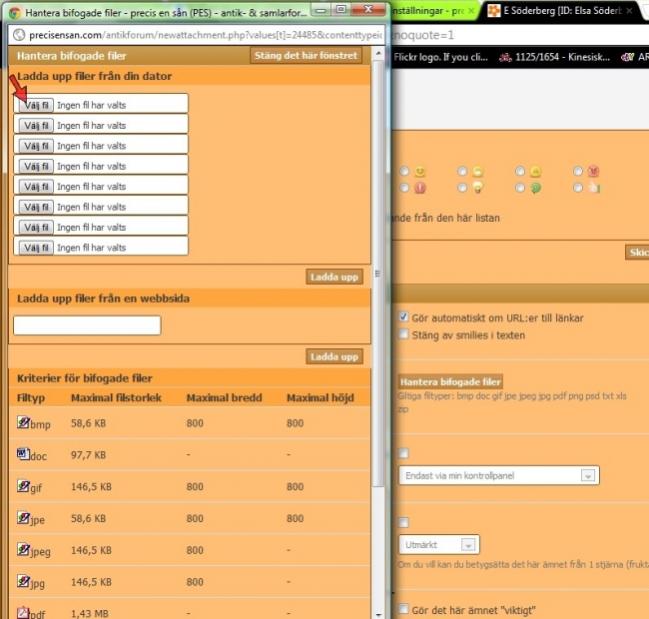Viewport: 649px width, 619px height.
Task: Click the jpeg file type icon
Action: 23,549
